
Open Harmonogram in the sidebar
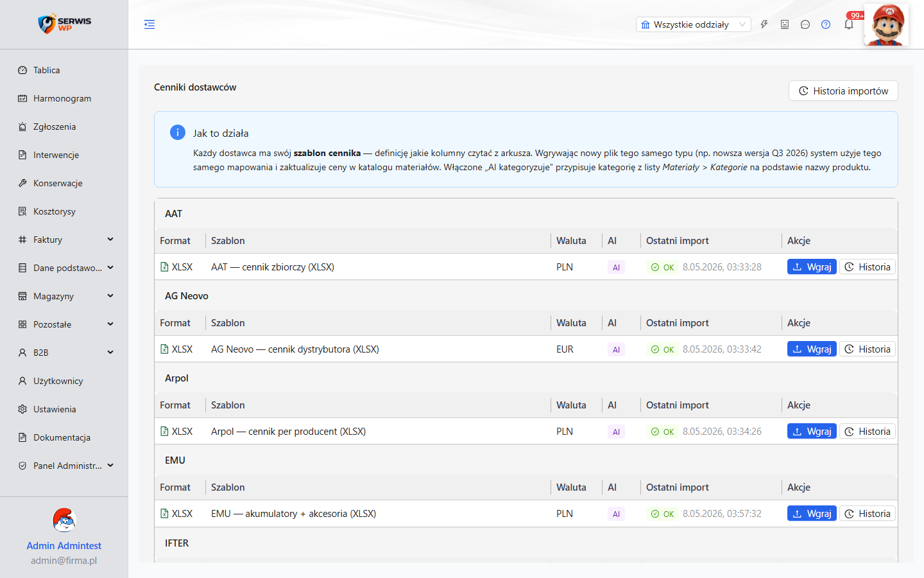click(x=64, y=98)
